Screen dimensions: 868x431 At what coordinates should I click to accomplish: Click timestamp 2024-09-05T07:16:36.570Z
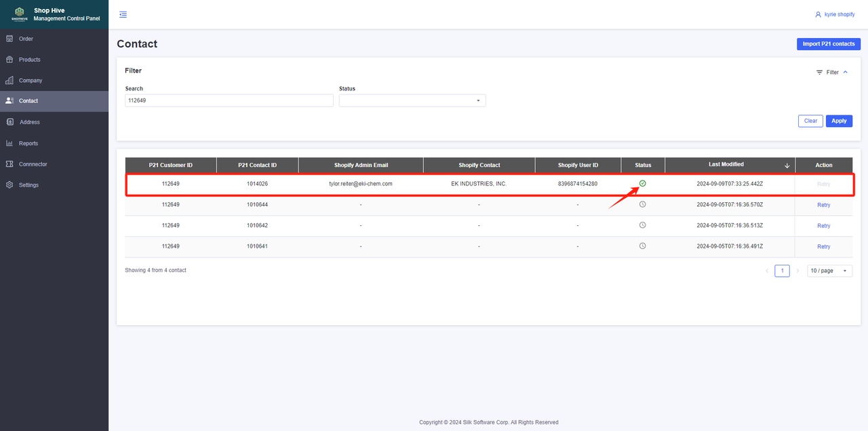click(730, 205)
